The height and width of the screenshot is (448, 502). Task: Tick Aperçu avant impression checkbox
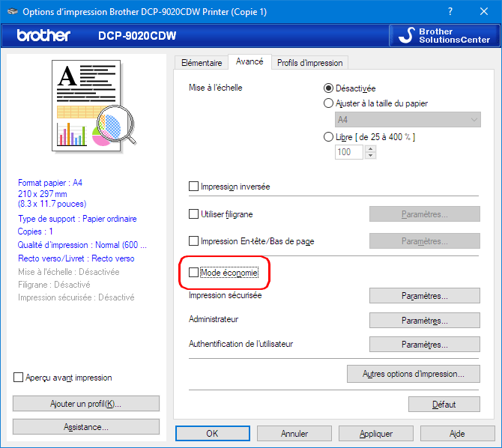pyautogui.click(x=19, y=378)
